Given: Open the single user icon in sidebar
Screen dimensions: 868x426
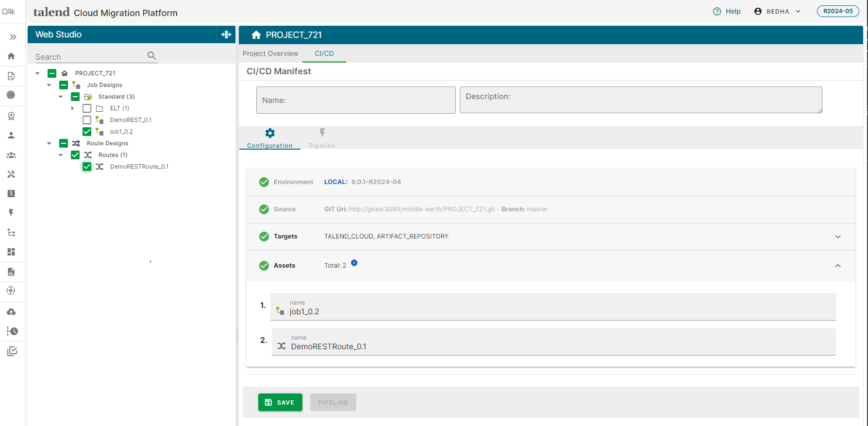Looking at the screenshot, I should 11,136.
